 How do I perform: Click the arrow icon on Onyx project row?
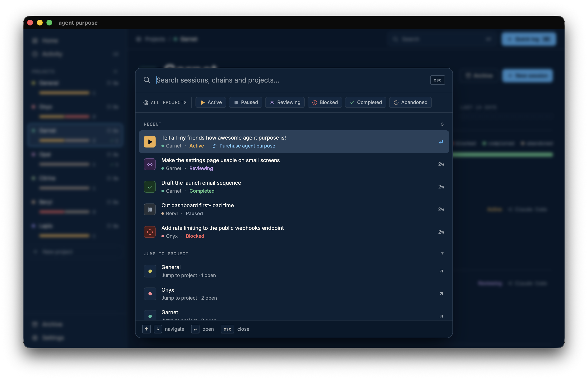pyautogui.click(x=441, y=294)
